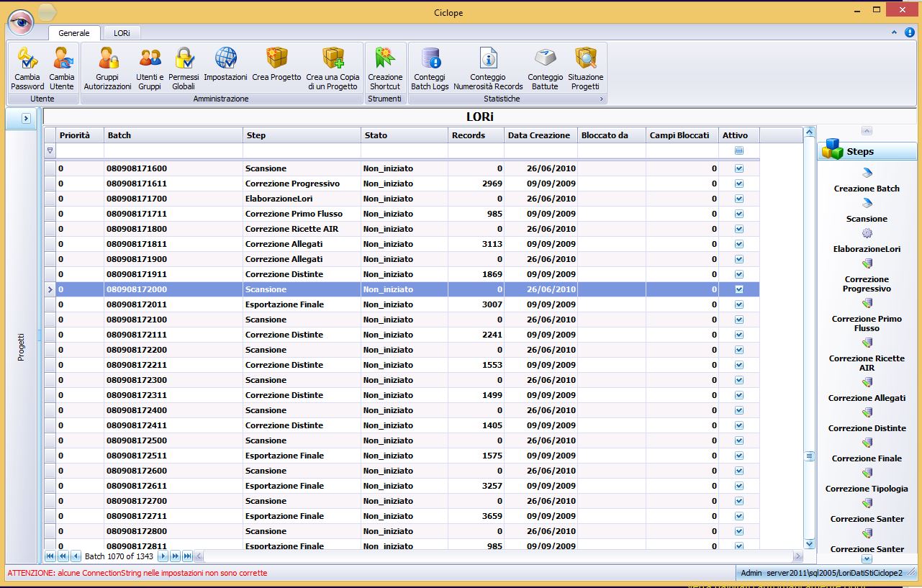
Task: Expand the Statistiche group options launcher
Action: pyautogui.click(x=601, y=99)
